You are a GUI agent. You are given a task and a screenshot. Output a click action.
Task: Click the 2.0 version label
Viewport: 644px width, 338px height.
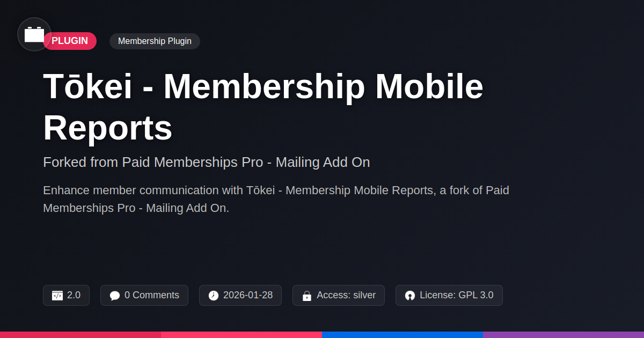pos(74,295)
